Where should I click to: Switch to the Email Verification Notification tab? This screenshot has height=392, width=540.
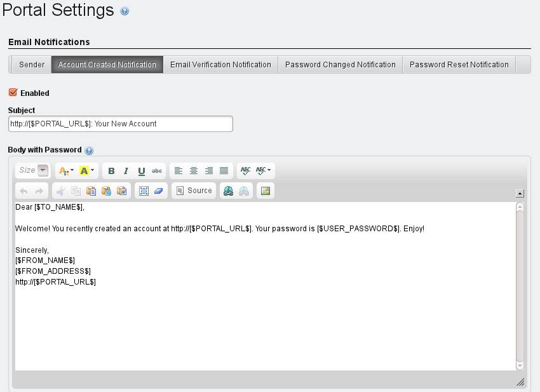[220, 65]
